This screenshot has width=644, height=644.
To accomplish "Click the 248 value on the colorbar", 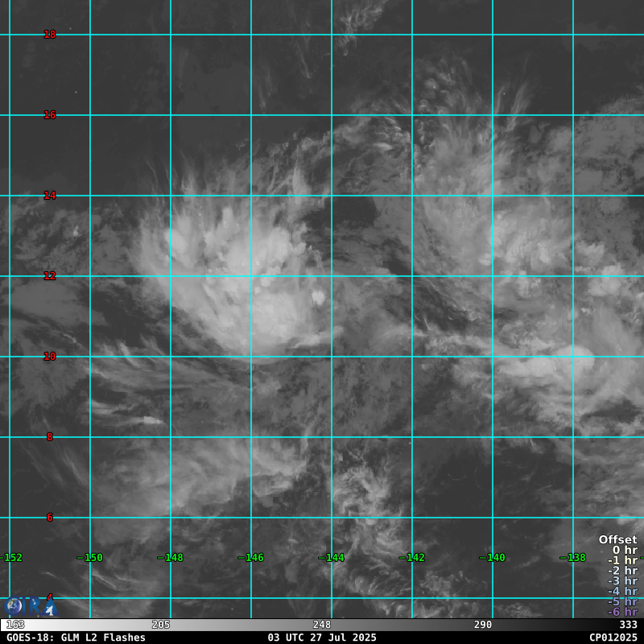I will point(322,625).
